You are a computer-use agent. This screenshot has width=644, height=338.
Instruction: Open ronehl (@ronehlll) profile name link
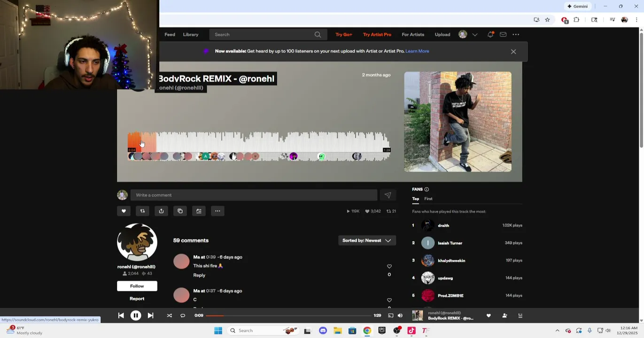click(x=136, y=267)
